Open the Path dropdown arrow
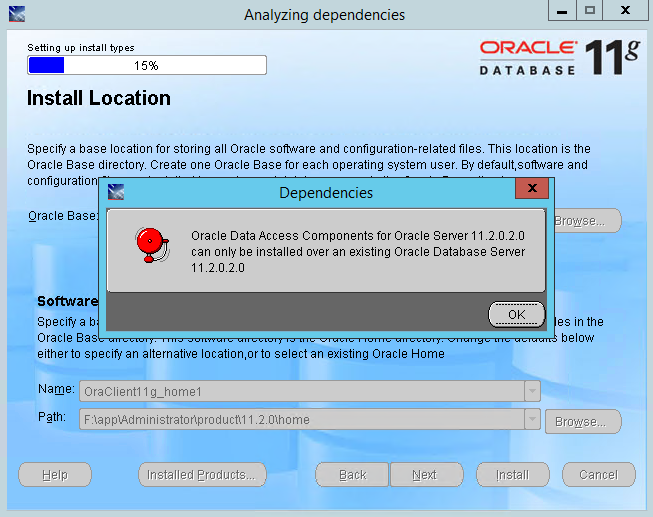The image size is (653, 517). click(532, 419)
